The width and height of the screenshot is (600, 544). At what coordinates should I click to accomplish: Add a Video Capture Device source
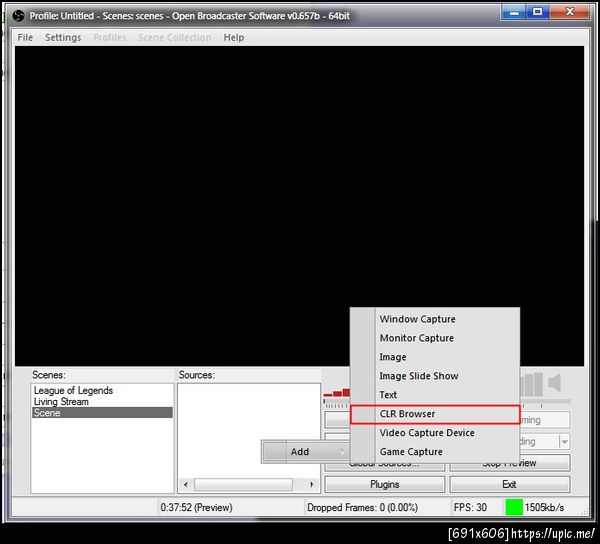tap(435, 433)
